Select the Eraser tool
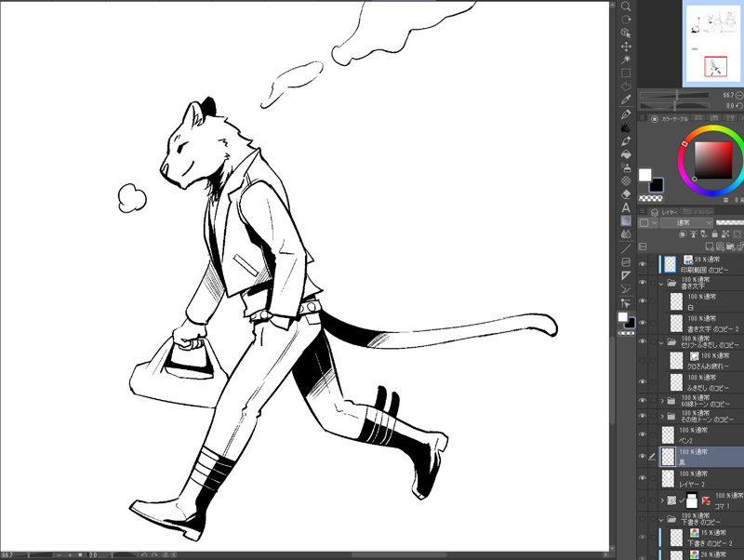 (626, 194)
